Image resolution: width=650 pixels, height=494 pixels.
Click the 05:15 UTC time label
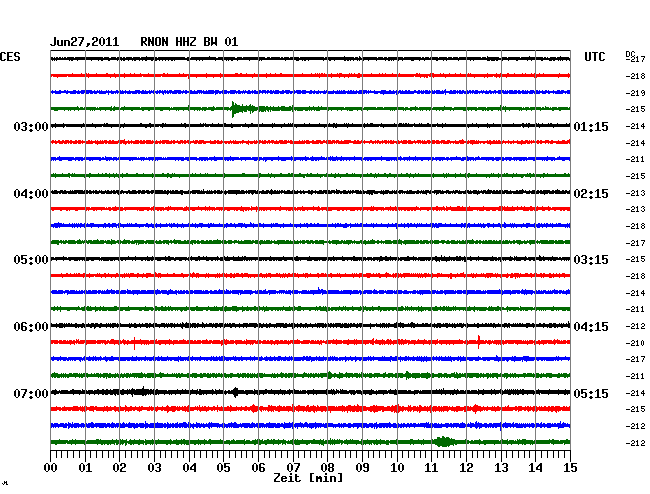tap(591, 393)
